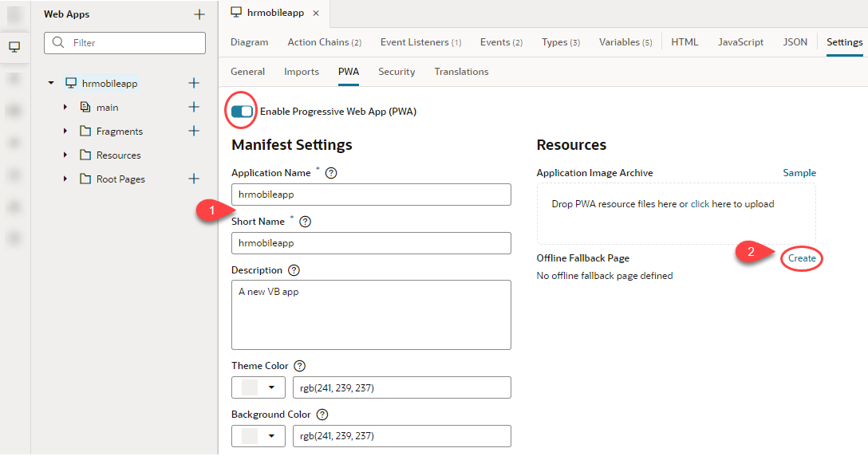Select main in the Web Apps tree
The height and width of the screenshot is (456, 868).
108,108
